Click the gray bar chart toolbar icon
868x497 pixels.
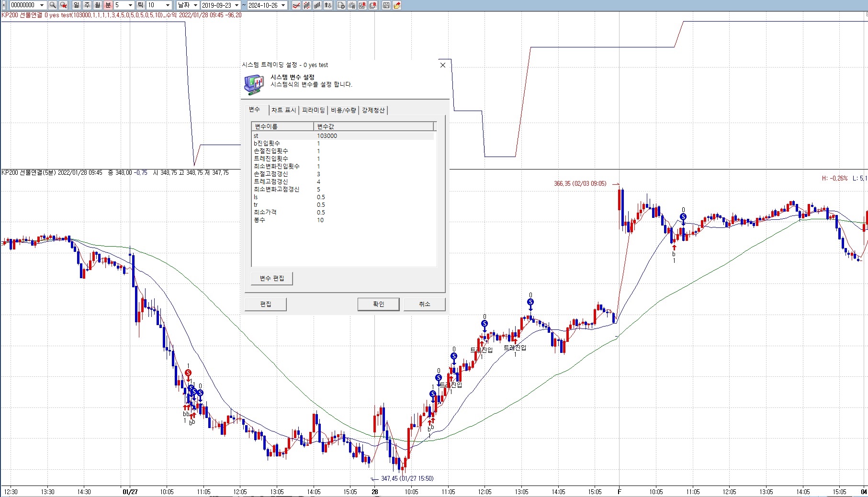pyautogui.click(x=317, y=5)
